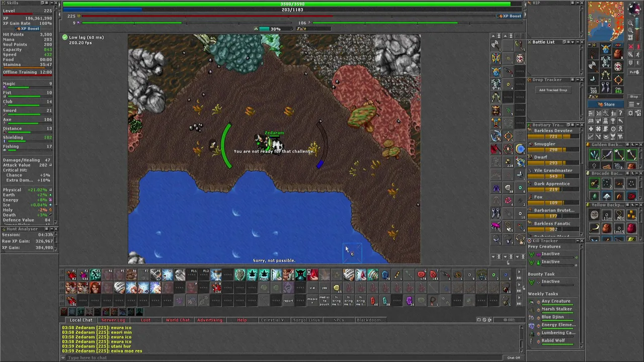Select the backpack equipment slot
The width and height of the screenshot is (644, 362).
pyautogui.click(x=618, y=54)
